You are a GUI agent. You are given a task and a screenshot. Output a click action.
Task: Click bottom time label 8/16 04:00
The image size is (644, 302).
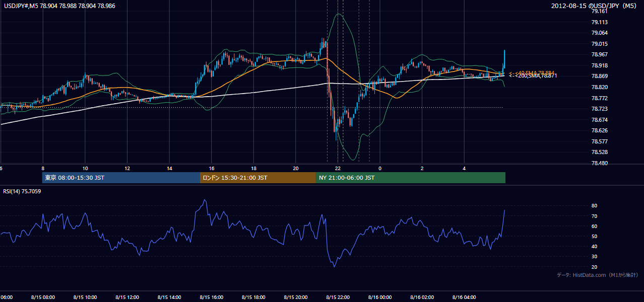tap(464, 297)
